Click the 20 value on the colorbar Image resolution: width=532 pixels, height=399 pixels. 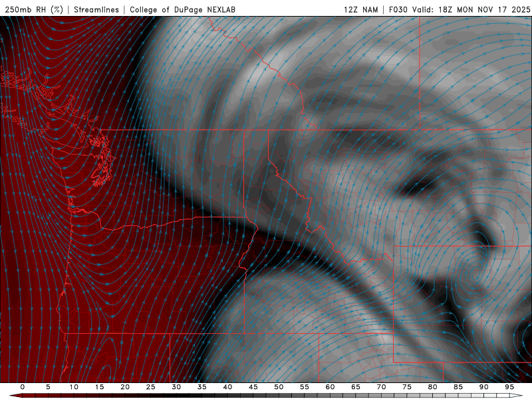click(x=125, y=387)
